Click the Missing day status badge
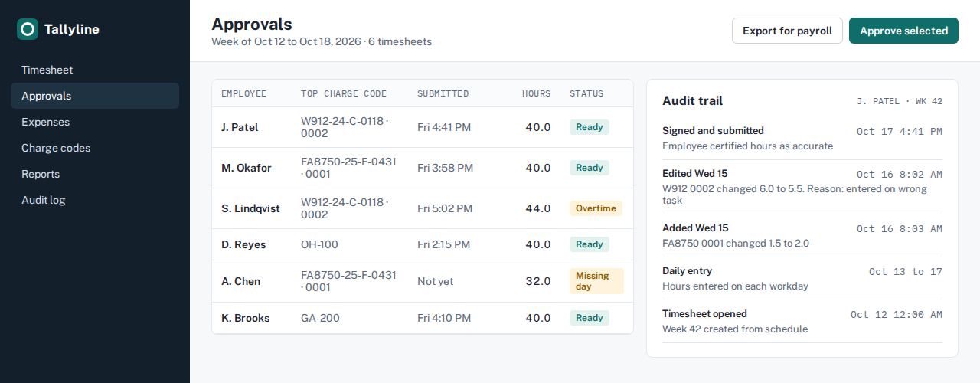Viewport: 980px width, 383px height. [x=596, y=281]
